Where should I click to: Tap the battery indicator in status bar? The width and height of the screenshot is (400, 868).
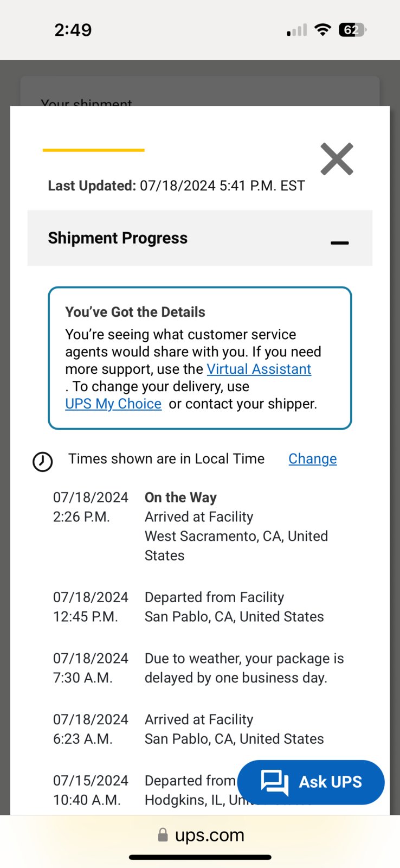click(353, 30)
